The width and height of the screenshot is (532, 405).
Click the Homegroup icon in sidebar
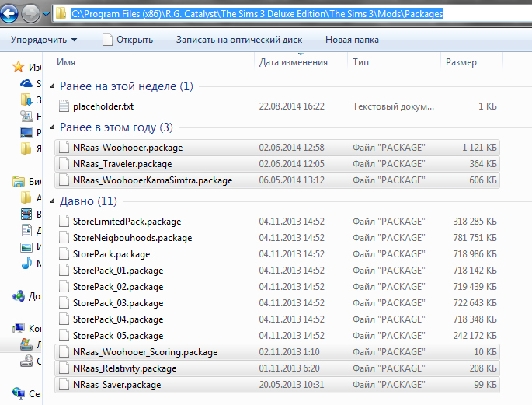coord(19,296)
